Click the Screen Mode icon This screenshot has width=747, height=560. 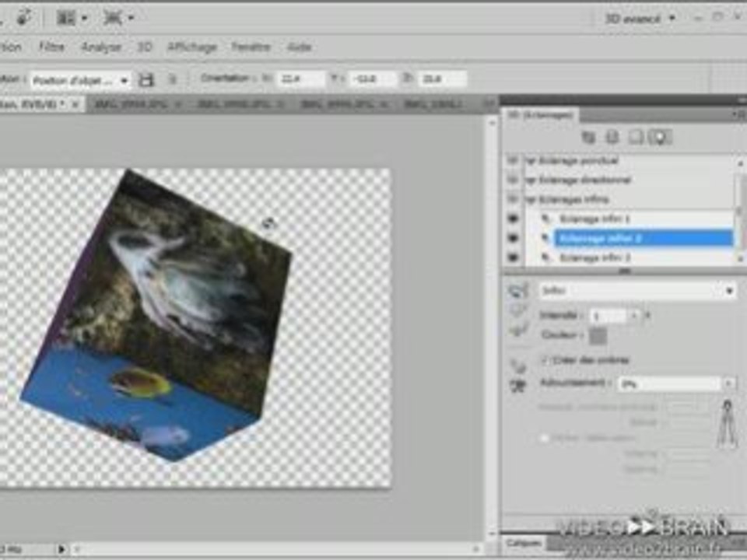click(112, 18)
